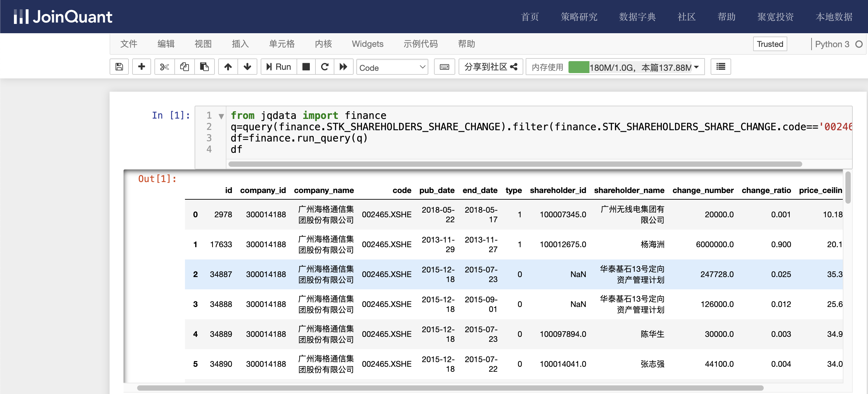Open the command palette with the keyboard icon
This screenshot has width=868, height=394.
pyautogui.click(x=444, y=67)
